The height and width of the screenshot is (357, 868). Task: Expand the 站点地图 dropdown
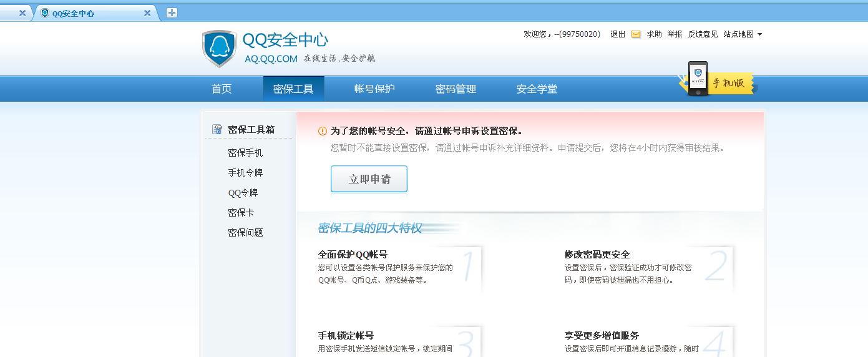point(743,34)
